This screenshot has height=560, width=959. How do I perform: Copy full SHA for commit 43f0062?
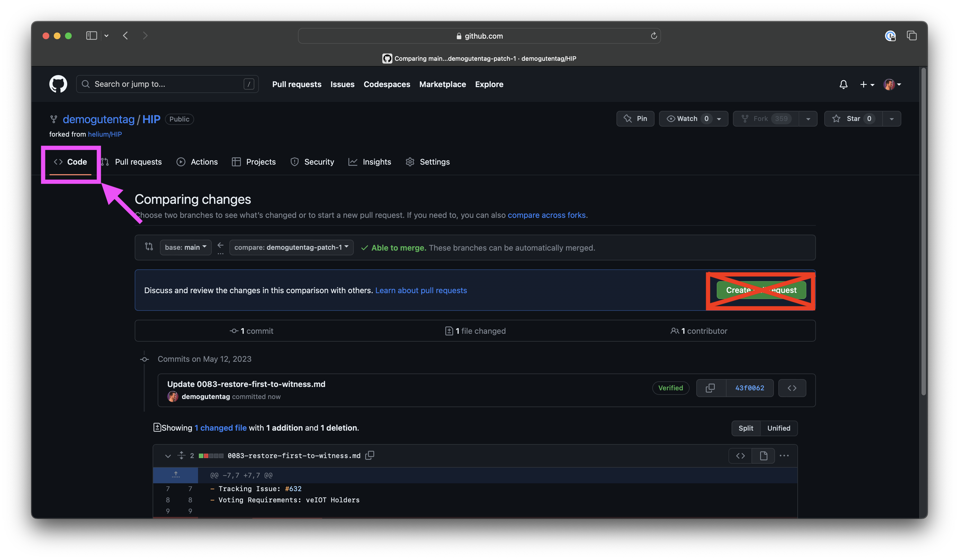[x=710, y=388]
